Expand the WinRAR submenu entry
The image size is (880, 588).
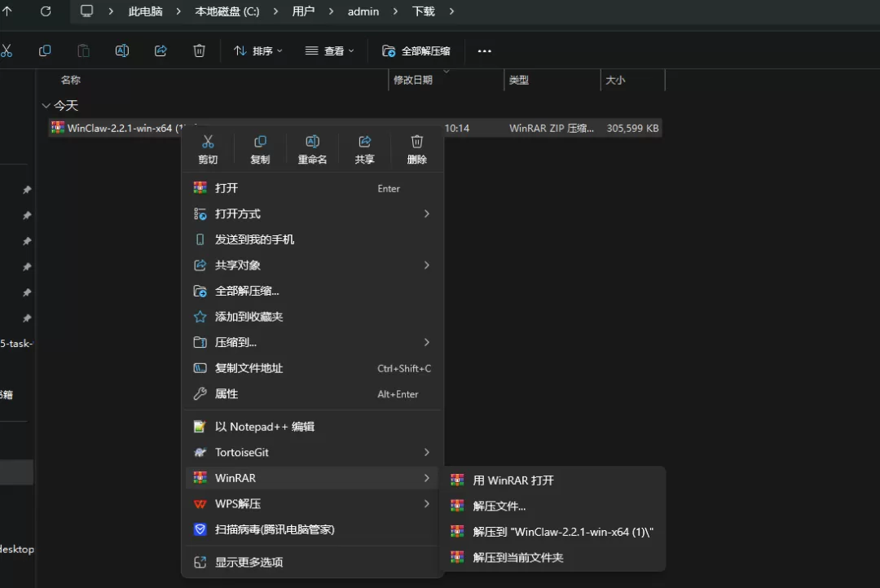(x=312, y=478)
